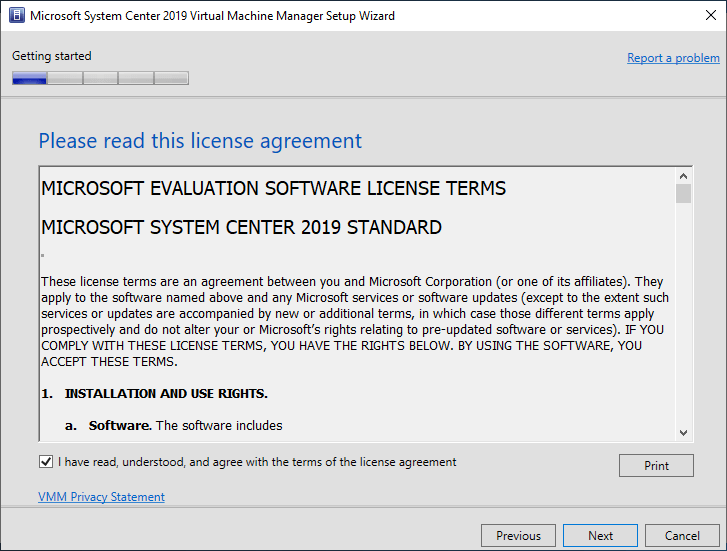Print the license agreement
Screen dimensions: 727x551
coord(656,466)
